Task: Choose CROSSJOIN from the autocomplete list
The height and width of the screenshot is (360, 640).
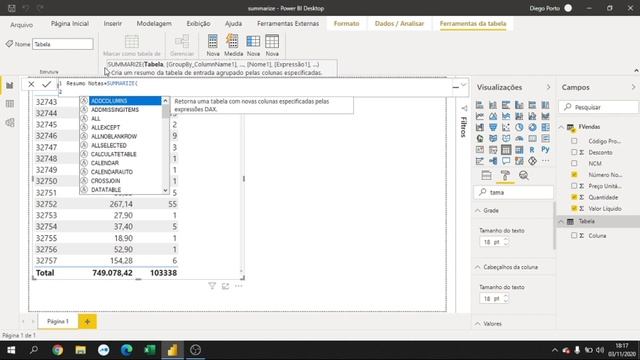Action: (x=121, y=181)
